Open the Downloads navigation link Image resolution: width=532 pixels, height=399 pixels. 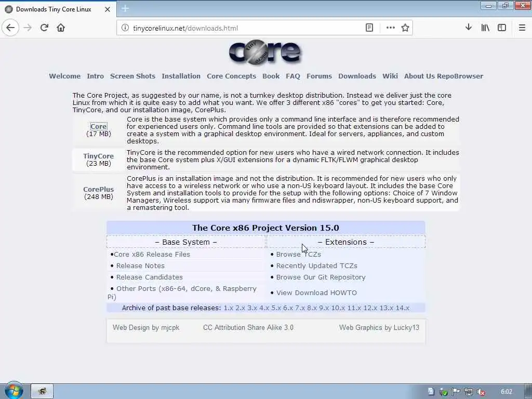[x=357, y=76]
